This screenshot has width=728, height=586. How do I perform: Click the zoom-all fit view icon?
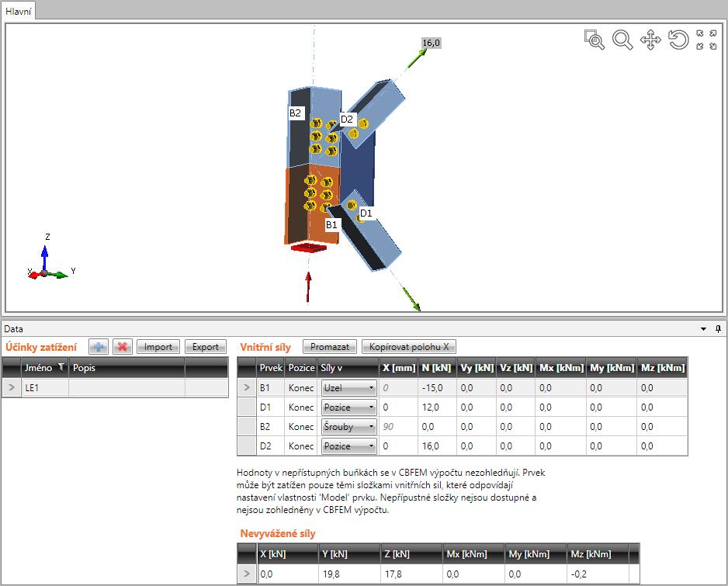coord(706,40)
